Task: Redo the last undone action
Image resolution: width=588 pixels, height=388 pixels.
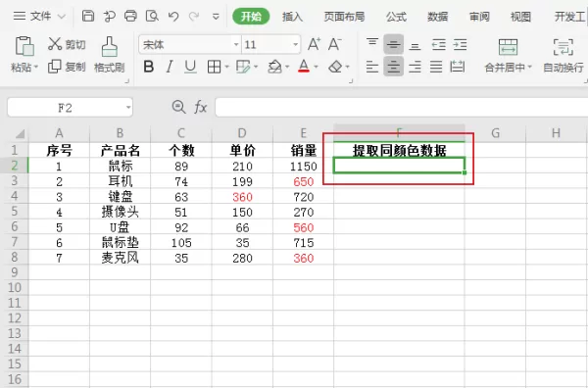Action: [194, 16]
